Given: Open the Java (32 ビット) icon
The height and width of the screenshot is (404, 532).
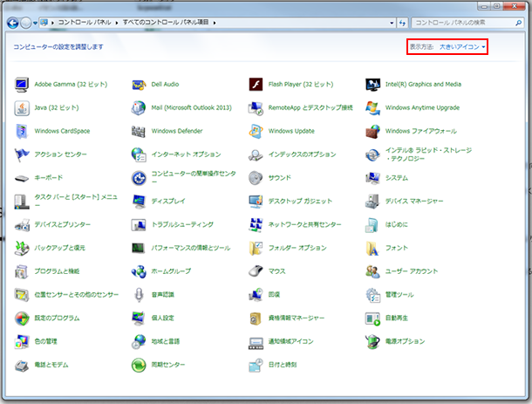Looking at the screenshot, I should [x=22, y=107].
